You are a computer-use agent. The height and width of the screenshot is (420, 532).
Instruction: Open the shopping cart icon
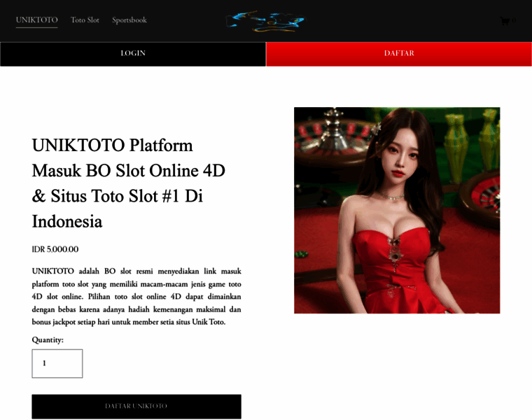(x=507, y=21)
